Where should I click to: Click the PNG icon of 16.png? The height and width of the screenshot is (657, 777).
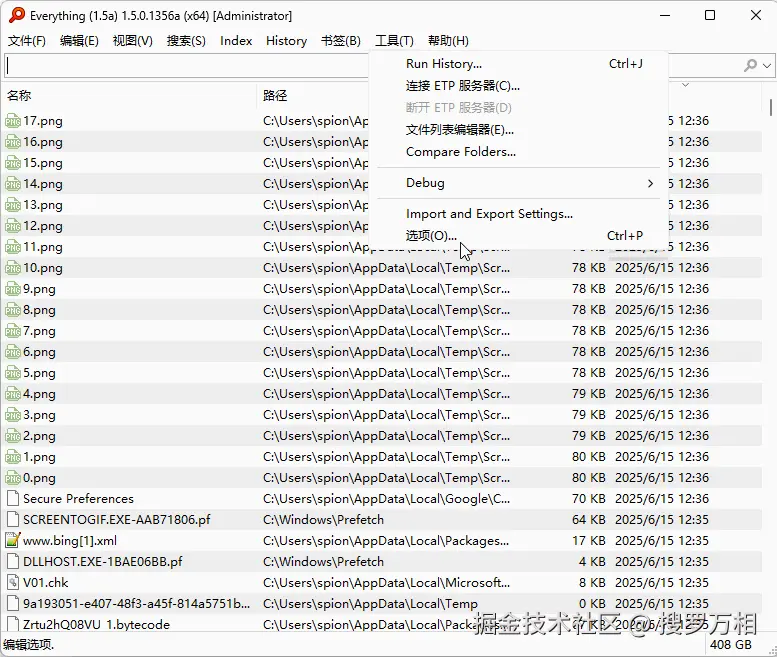pyautogui.click(x=13, y=142)
